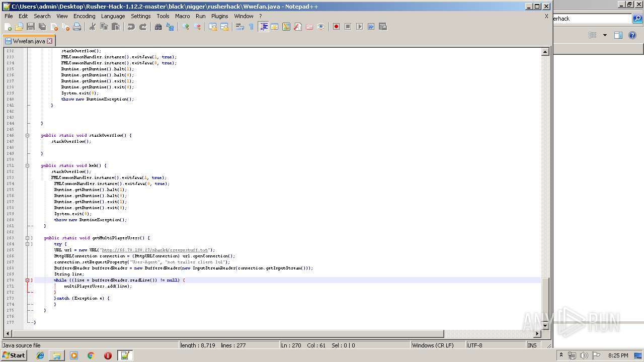Collapse the while loop fold at line 270
644x362 pixels.
(28, 280)
